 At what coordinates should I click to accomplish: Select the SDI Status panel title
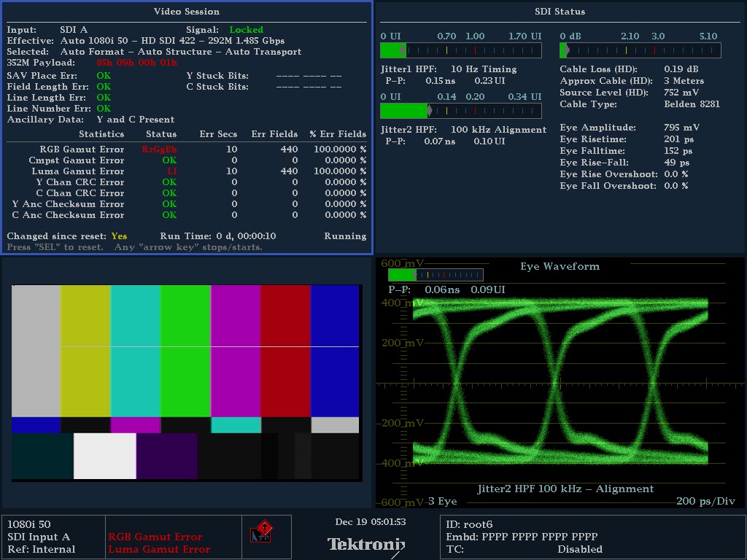pos(560,12)
